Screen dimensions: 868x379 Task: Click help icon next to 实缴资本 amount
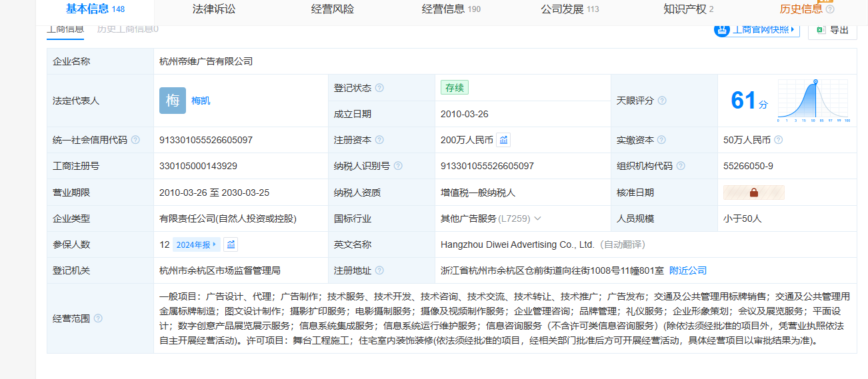pos(778,140)
